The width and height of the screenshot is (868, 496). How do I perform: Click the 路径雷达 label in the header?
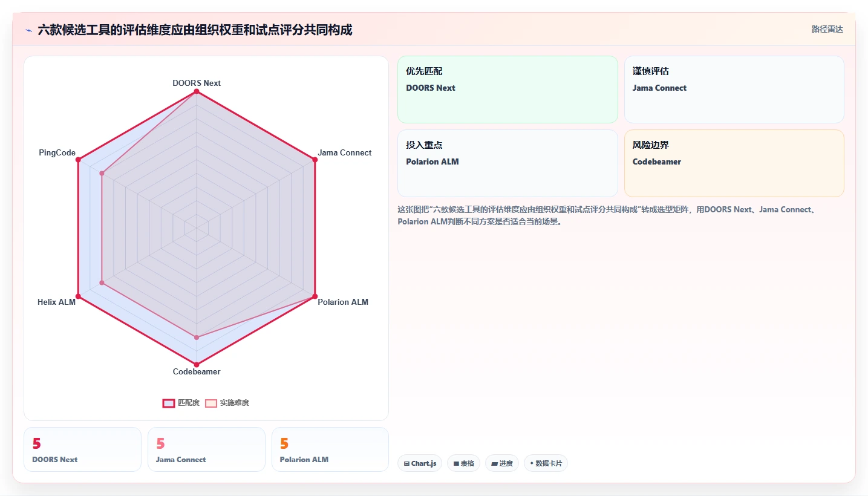(x=827, y=29)
